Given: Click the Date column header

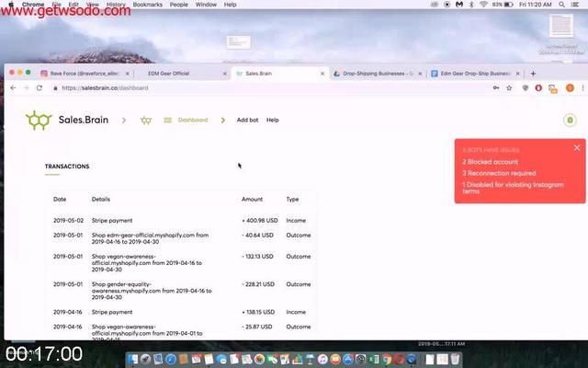Looking at the screenshot, I should pos(60,199).
